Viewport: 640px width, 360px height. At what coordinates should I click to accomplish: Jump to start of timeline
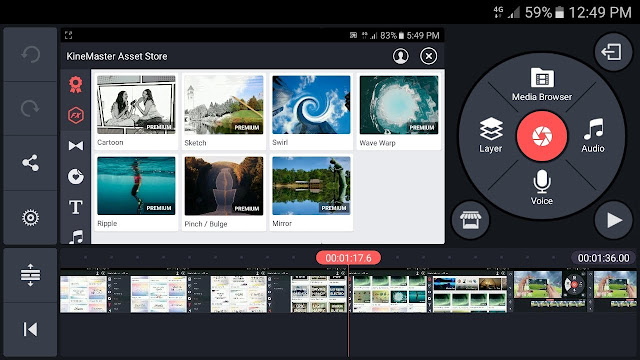[x=30, y=329]
